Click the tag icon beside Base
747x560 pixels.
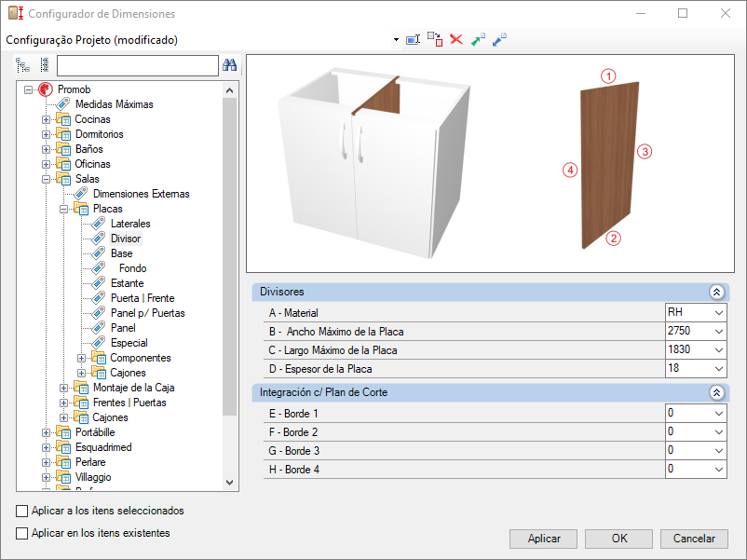click(99, 253)
